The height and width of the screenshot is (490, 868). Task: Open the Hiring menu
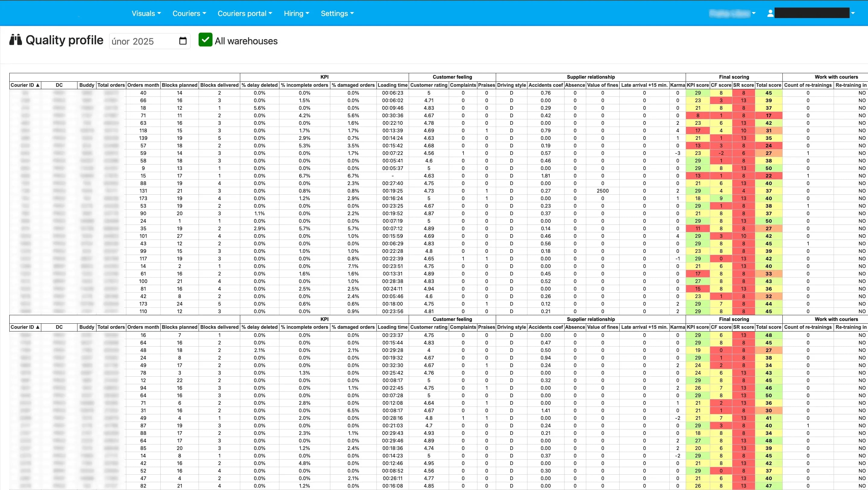[x=296, y=14]
